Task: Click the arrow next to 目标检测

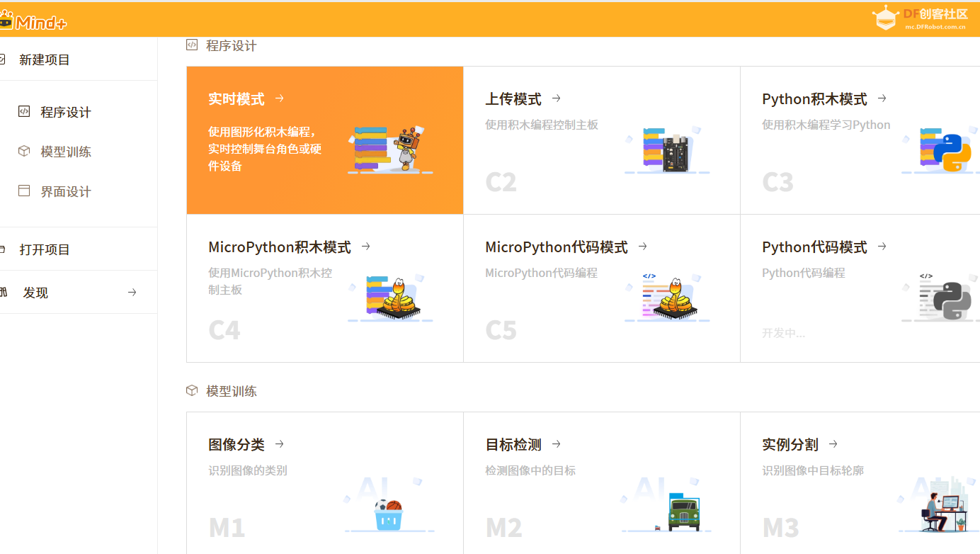Action: click(557, 444)
